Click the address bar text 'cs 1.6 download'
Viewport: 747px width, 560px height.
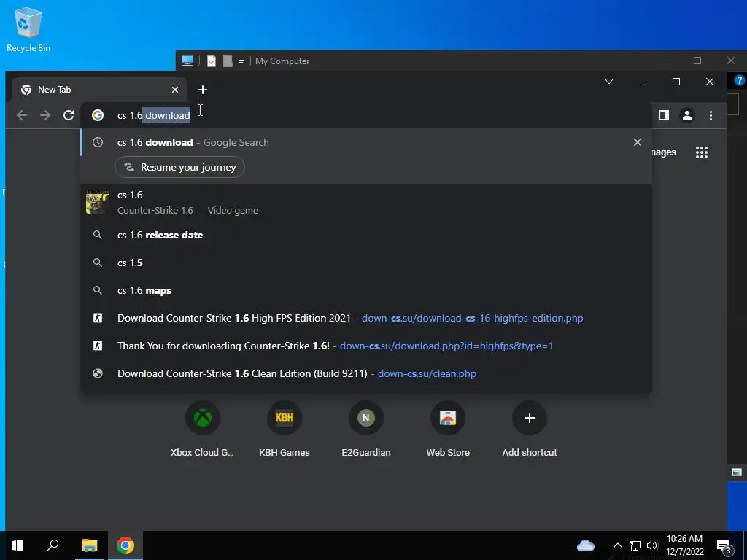click(154, 115)
